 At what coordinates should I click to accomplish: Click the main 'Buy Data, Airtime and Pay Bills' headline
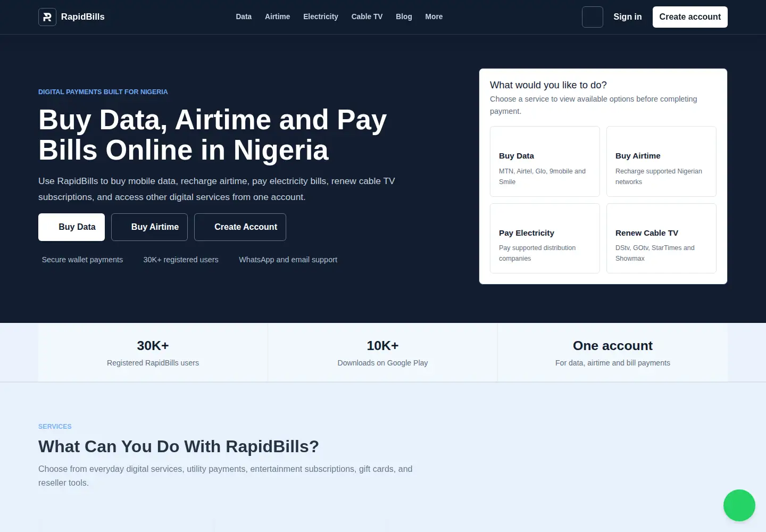click(213, 135)
